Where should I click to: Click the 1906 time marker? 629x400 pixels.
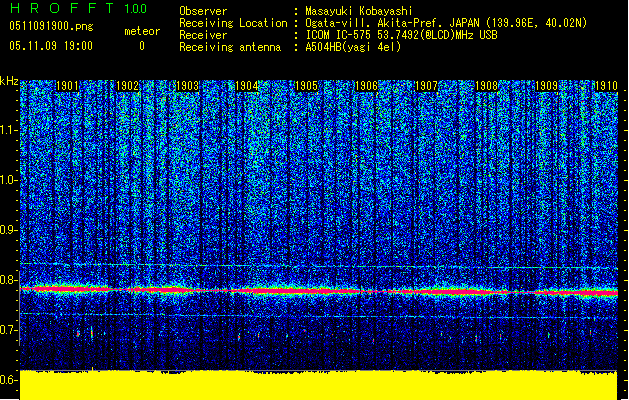[x=366, y=86]
